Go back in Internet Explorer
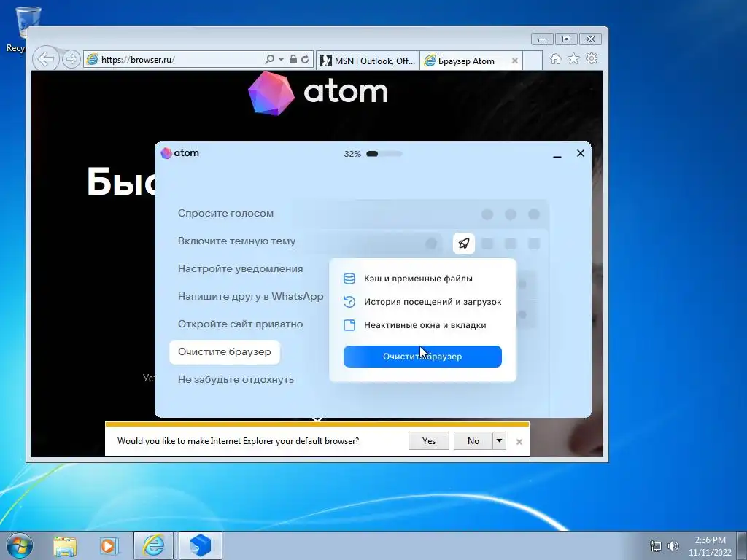The image size is (747, 560). (46, 60)
